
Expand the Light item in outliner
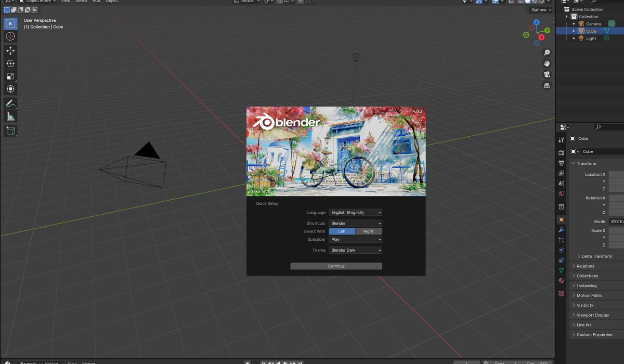(574, 38)
